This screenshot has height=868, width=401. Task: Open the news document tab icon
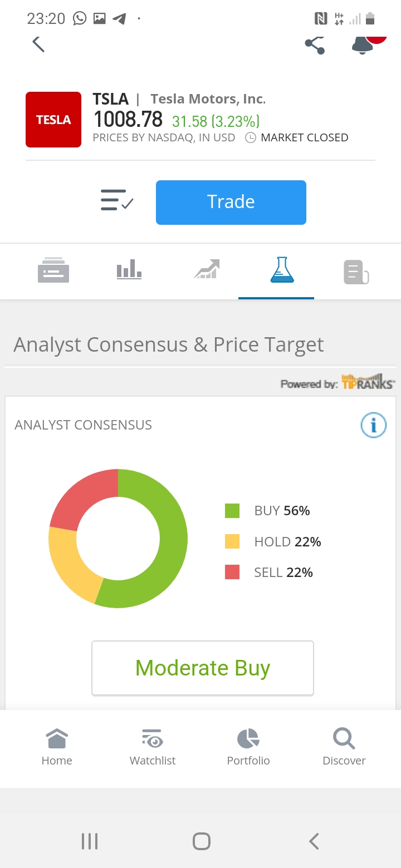coord(356,272)
